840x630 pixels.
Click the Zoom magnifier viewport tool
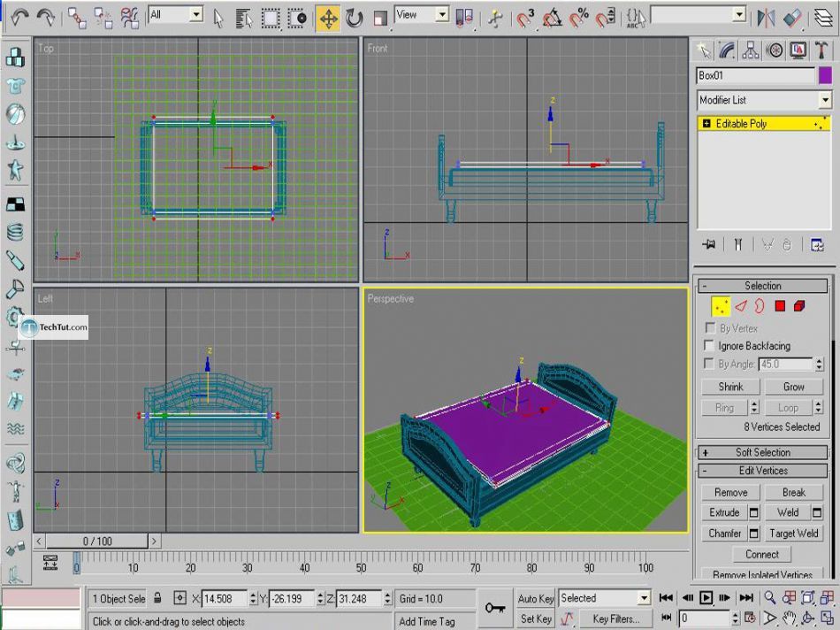tap(770, 597)
